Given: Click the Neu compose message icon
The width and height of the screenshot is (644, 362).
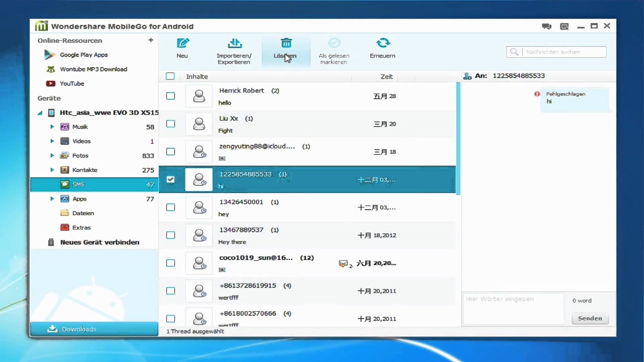Looking at the screenshot, I should pyautogui.click(x=183, y=43).
